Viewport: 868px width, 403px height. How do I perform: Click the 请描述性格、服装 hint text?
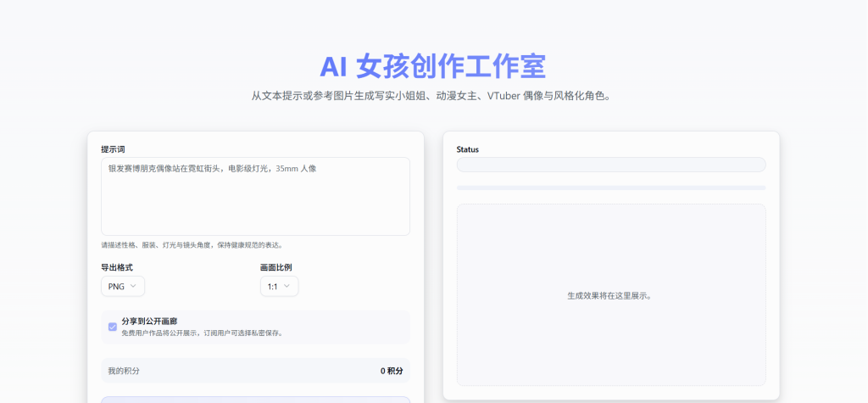pyautogui.click(x=192, y=244)
